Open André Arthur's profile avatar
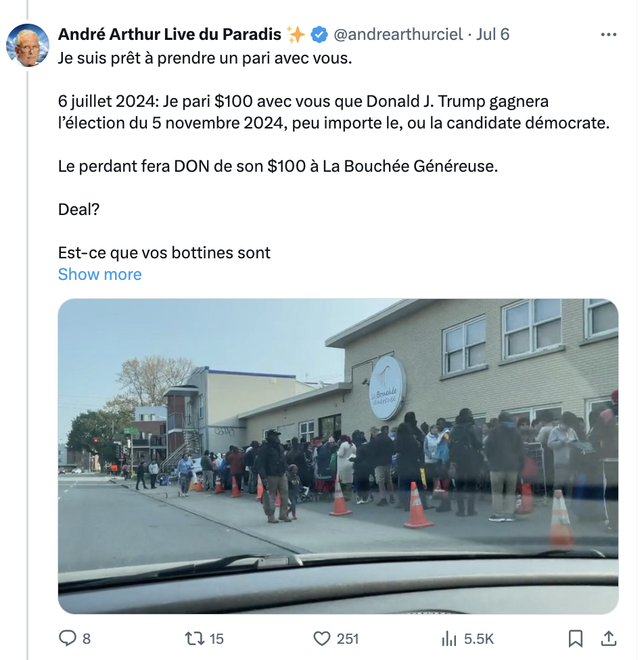Viewport: 644px width, 660px height. pyautogui.click(x=28, y=45)
